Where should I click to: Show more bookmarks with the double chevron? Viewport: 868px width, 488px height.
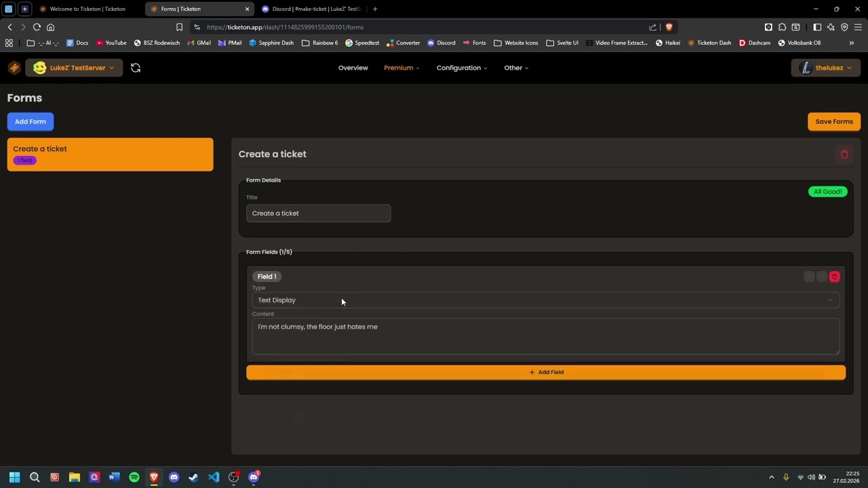pos(852,43)
